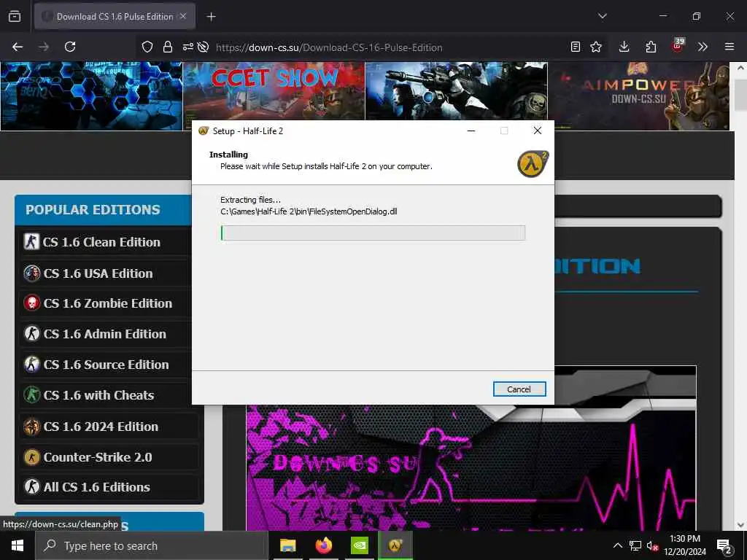This screenshot has height=560, width=747.
Task: Open the site permissions icon in address bar
Action: [187, 47]
